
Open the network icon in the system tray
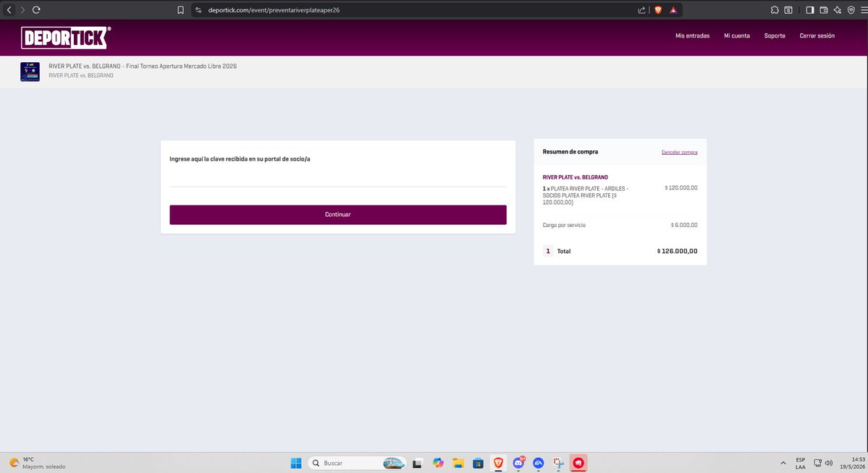817,463
